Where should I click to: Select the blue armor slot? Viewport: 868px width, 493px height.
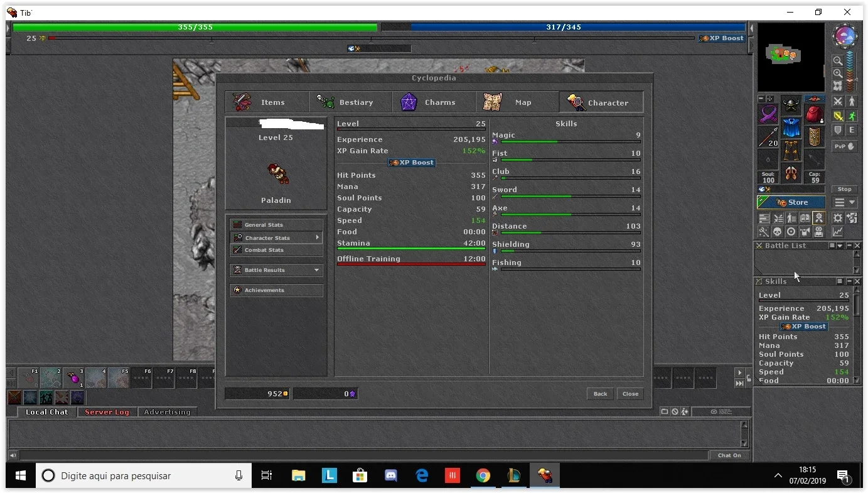[791, 128]
